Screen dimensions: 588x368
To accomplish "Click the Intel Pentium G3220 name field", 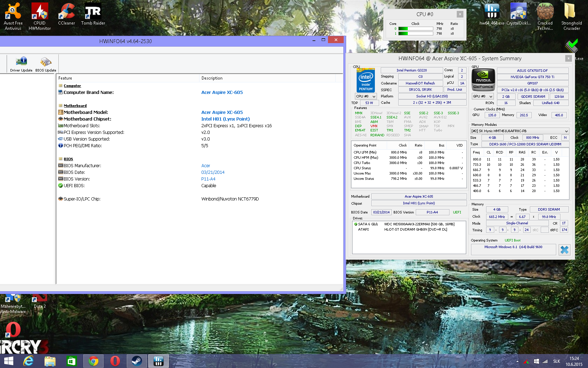I will point(412,70).
